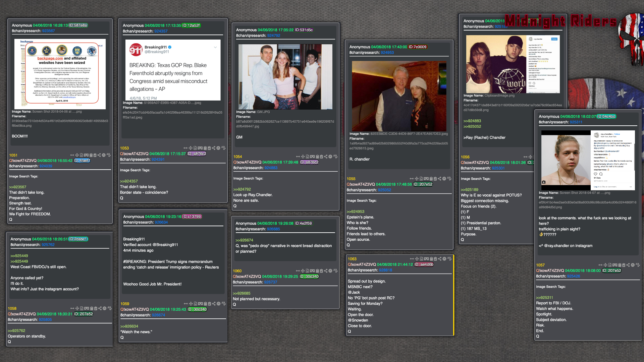Screen dimensions: 644x362
Task: Click the share icon on post 1057
Action: [628, 265]
